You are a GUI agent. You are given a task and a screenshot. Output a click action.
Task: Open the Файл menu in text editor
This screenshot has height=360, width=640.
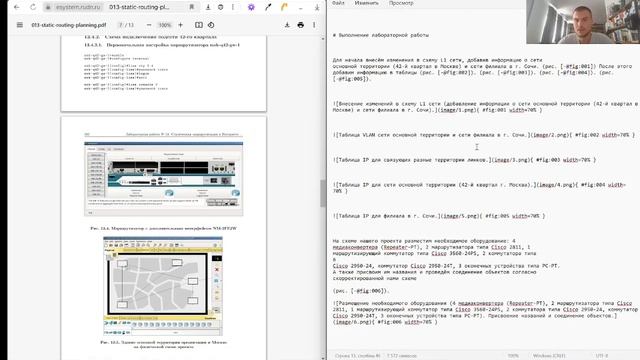click(338, 3)
